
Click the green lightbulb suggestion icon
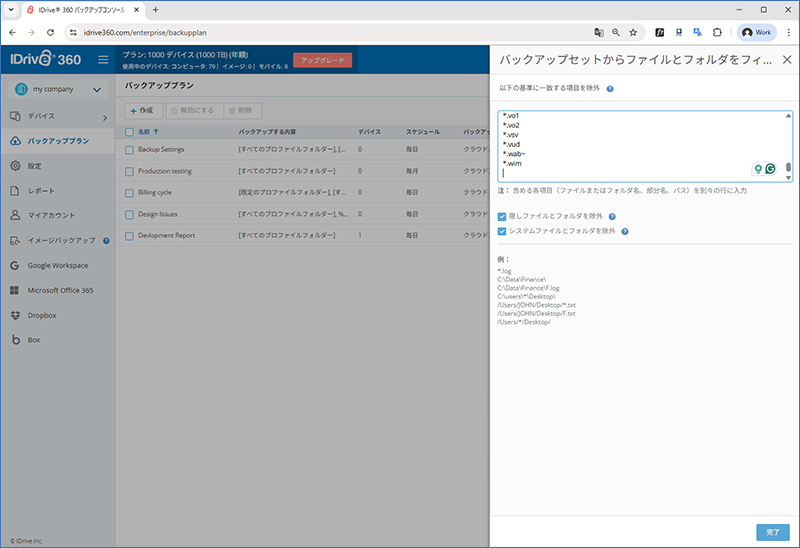coord(758,169)
